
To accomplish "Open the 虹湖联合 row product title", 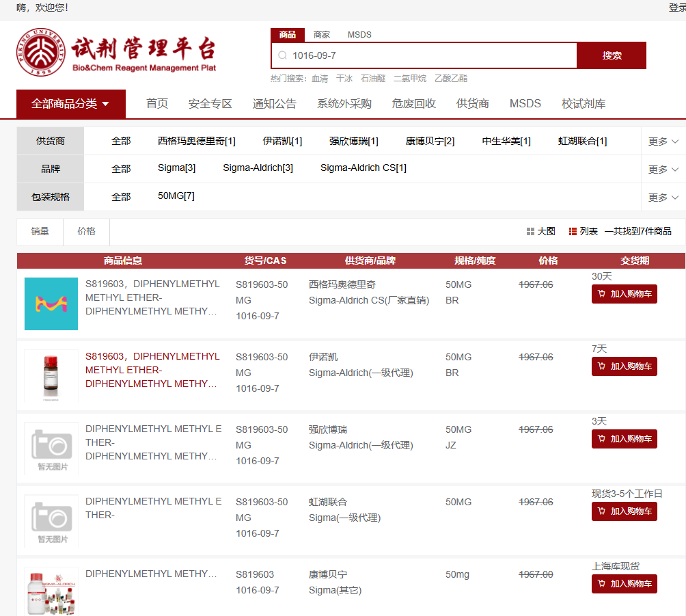I will (x=154, y=508).
